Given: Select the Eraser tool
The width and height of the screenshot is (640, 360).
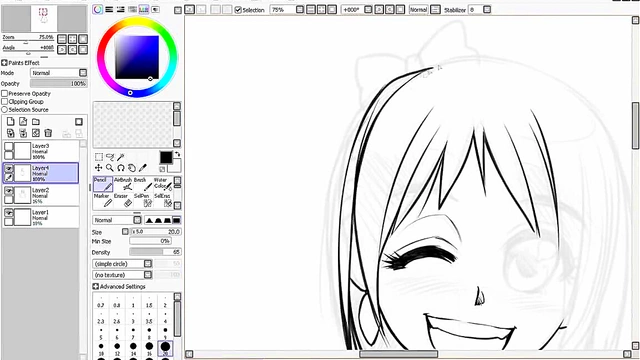Looking at the screenshot, I should click(x=123, y=200).
